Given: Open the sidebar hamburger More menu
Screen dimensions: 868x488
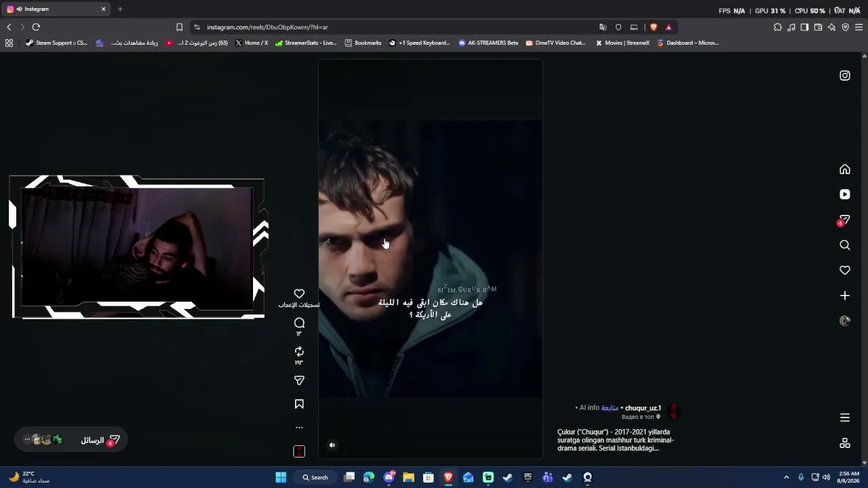Looking at the screenshot, I should (845, 418).
